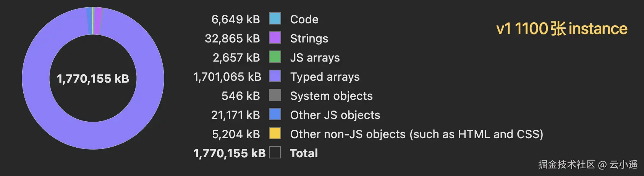Click the Strings purple color swatch

(275, 37)
